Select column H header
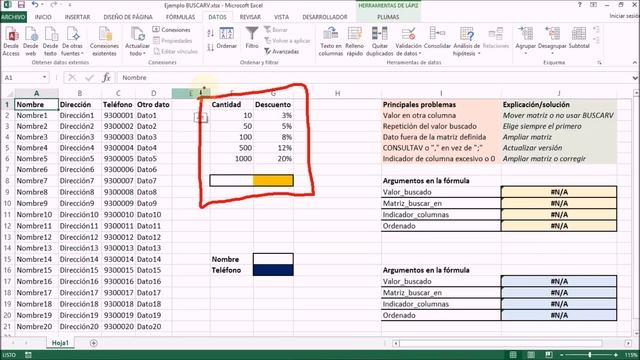 337,93
